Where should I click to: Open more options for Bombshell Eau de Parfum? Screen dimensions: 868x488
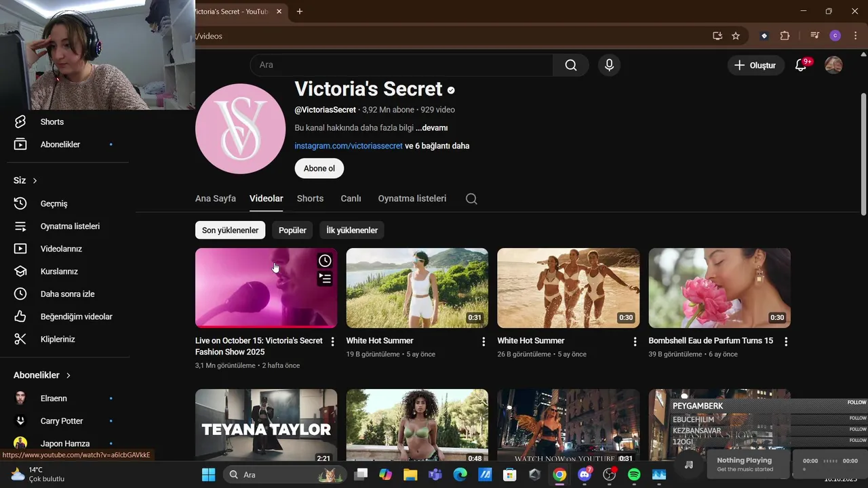tap(786, 342)
